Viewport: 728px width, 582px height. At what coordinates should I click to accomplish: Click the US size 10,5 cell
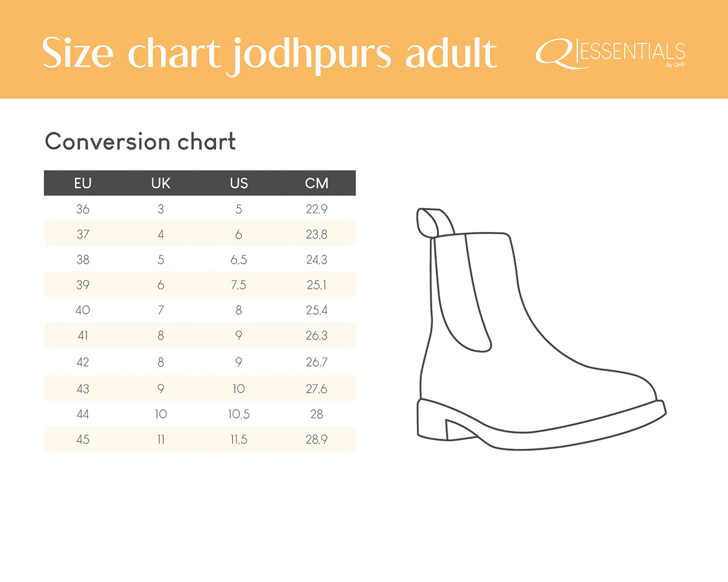pos(239,414)
